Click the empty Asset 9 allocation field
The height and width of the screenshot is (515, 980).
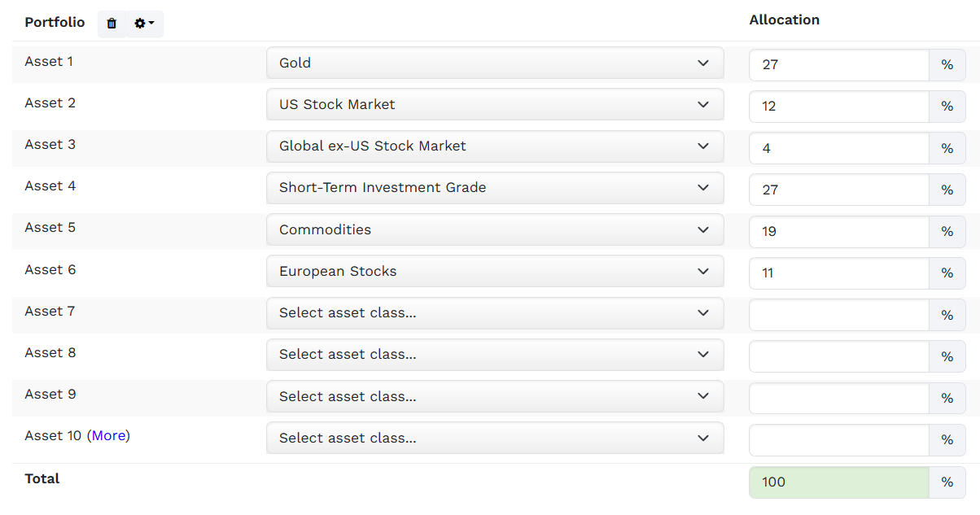click(839, 398)
